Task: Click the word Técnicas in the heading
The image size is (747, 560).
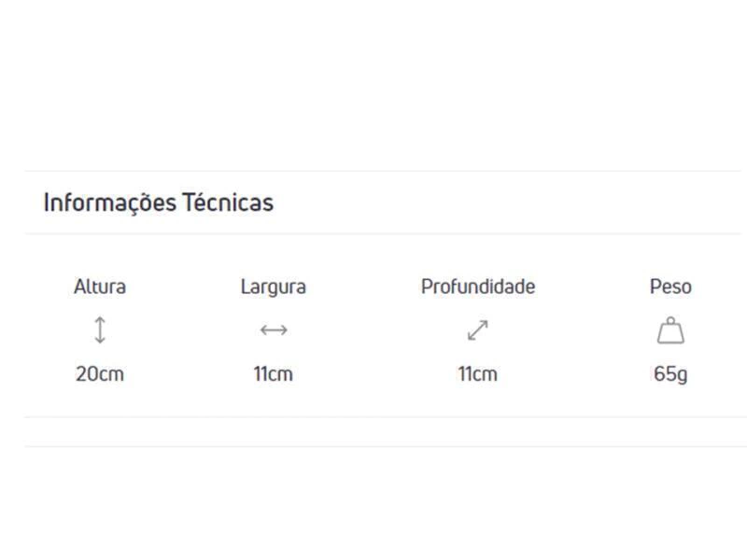Action: click(x=229, y=203)
